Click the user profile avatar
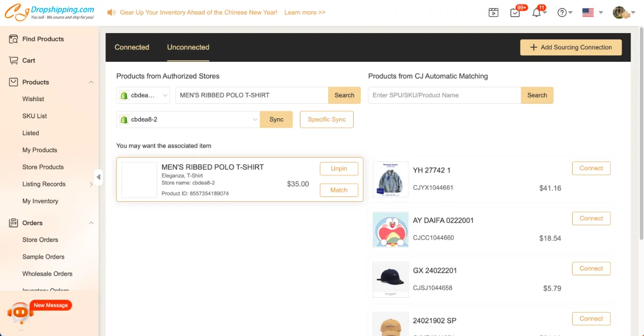Viewport: 644px width, 336px height. pos(619,13)
